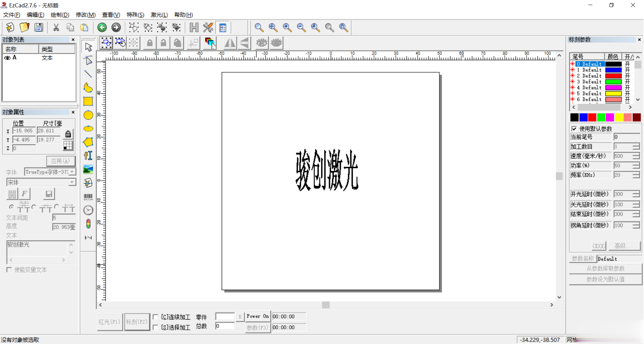Toggle visibility eye of object A

point(7,58)
